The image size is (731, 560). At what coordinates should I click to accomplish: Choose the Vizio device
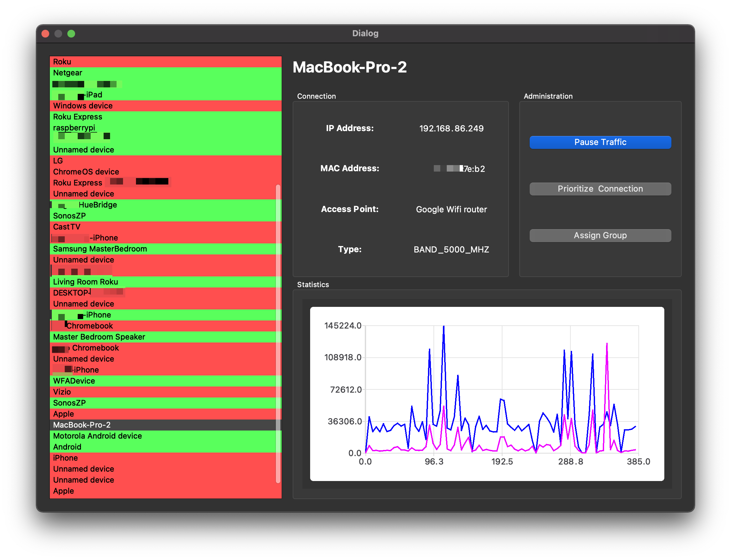click(62, 392)
